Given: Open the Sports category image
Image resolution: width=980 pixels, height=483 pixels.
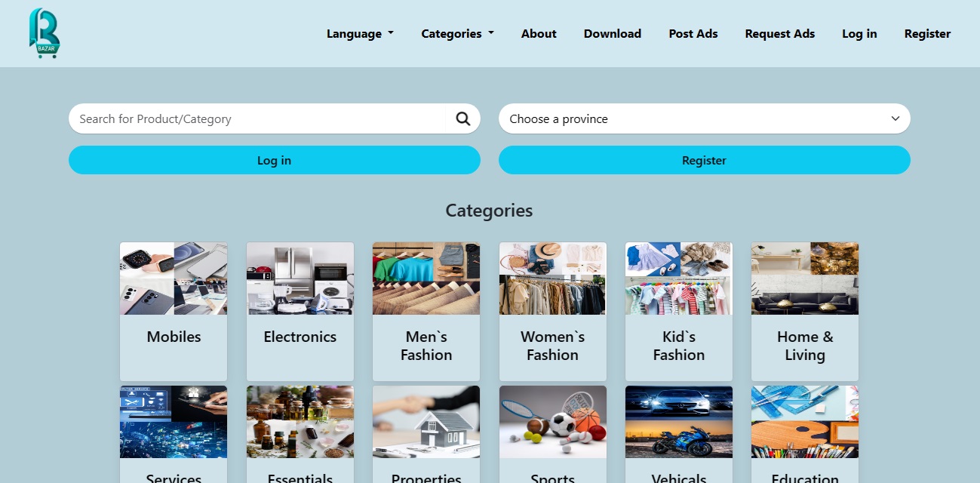Looking at the screenshot, I should tap(553, 422).
